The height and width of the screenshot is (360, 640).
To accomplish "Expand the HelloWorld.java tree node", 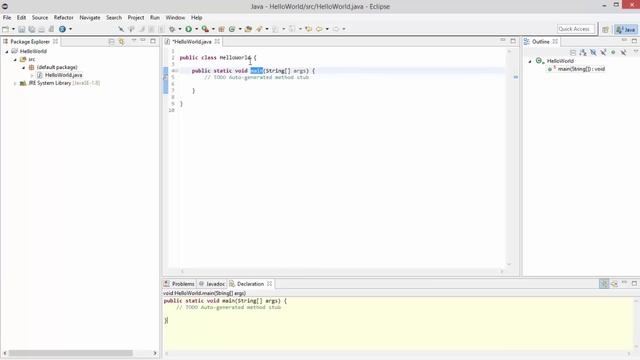I will (32, 76).
